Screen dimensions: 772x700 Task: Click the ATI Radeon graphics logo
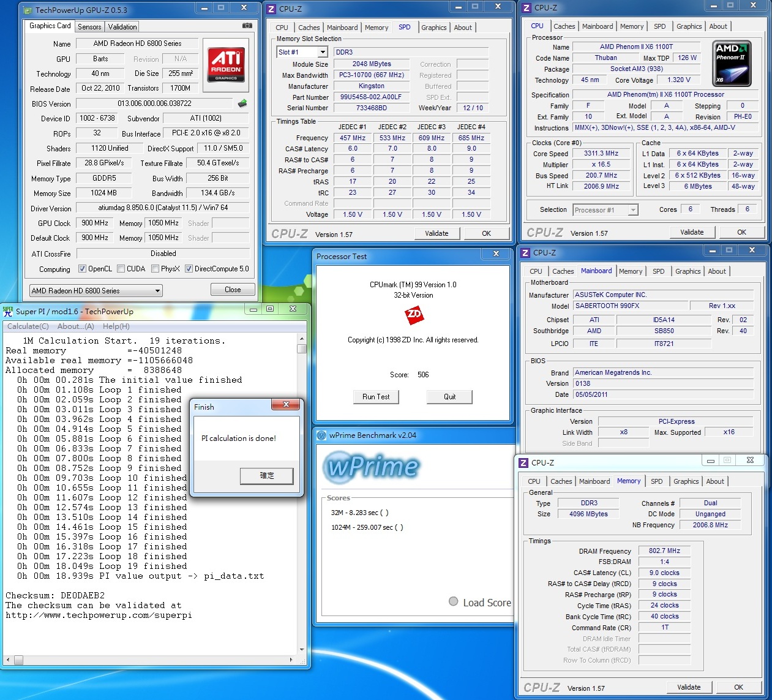point(226,65)
